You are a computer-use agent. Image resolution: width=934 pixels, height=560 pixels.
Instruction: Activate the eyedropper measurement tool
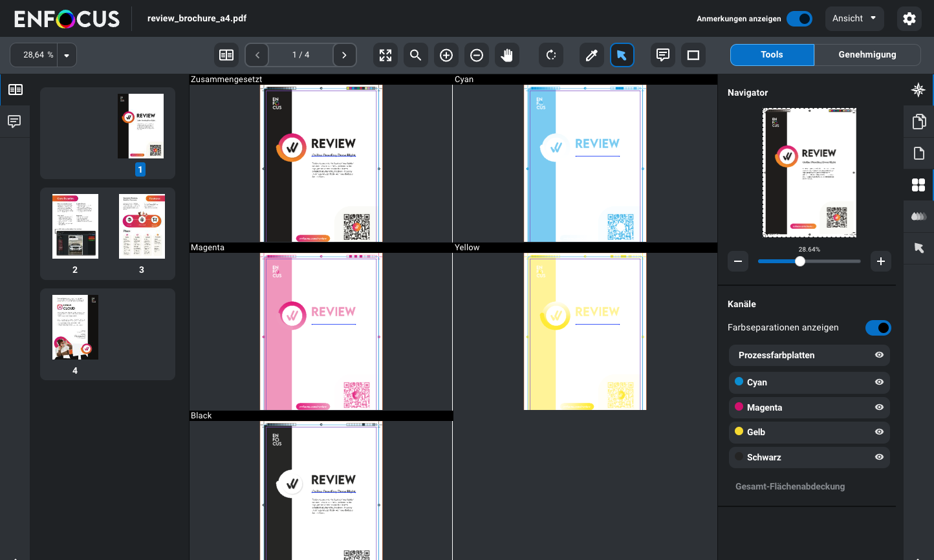coord(591,55)
